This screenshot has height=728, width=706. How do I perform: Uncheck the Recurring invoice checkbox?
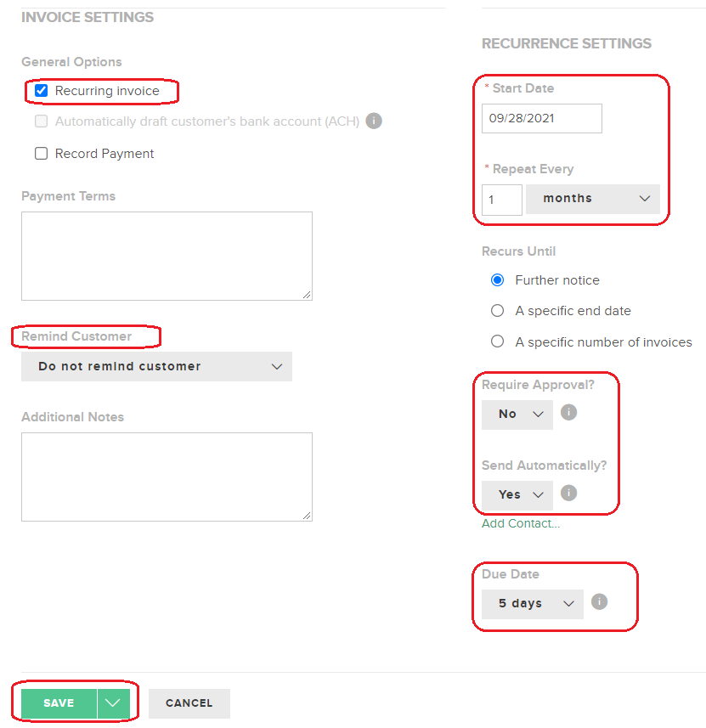[x=42, y=91]
